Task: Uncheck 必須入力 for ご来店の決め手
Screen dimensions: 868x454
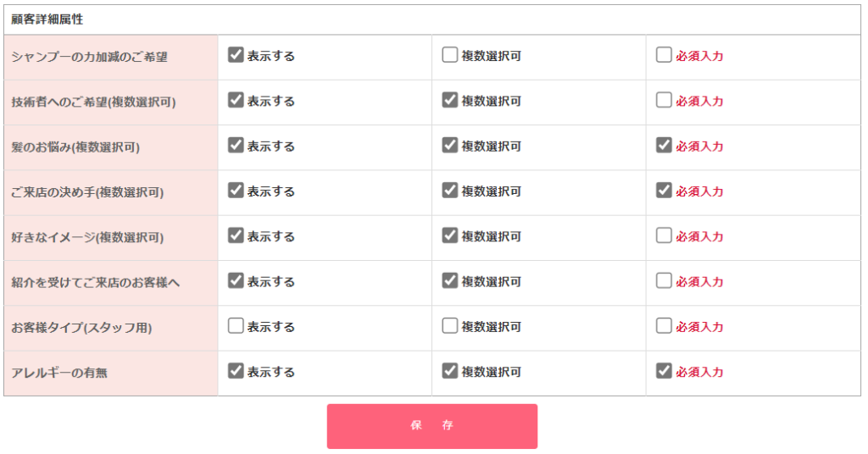Action: [x=664, y=191]
